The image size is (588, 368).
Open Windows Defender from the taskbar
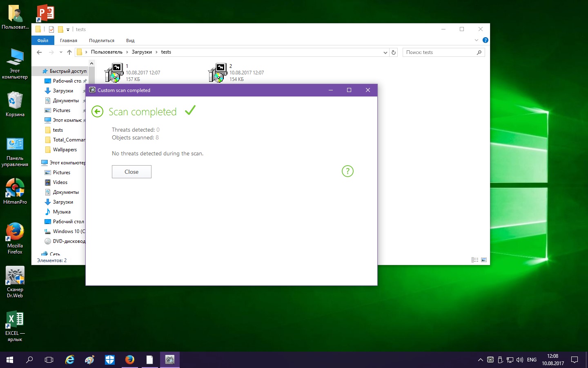pyautogui.click(x=110, y=359)
